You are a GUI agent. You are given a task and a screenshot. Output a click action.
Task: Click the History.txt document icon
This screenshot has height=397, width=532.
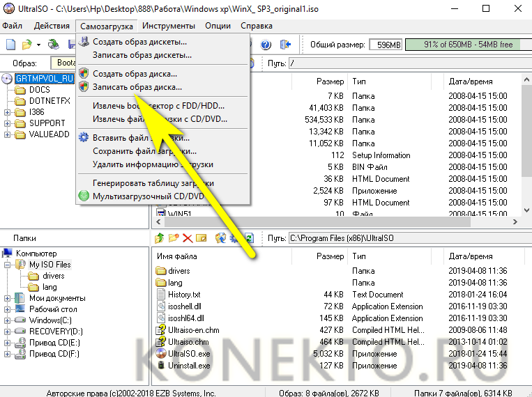point(161,295)
